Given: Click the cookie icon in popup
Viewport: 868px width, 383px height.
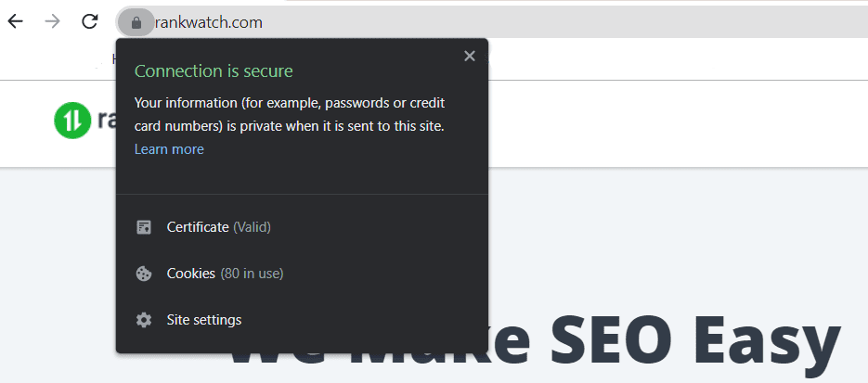Looking at the screenshot, I should 144,274.
